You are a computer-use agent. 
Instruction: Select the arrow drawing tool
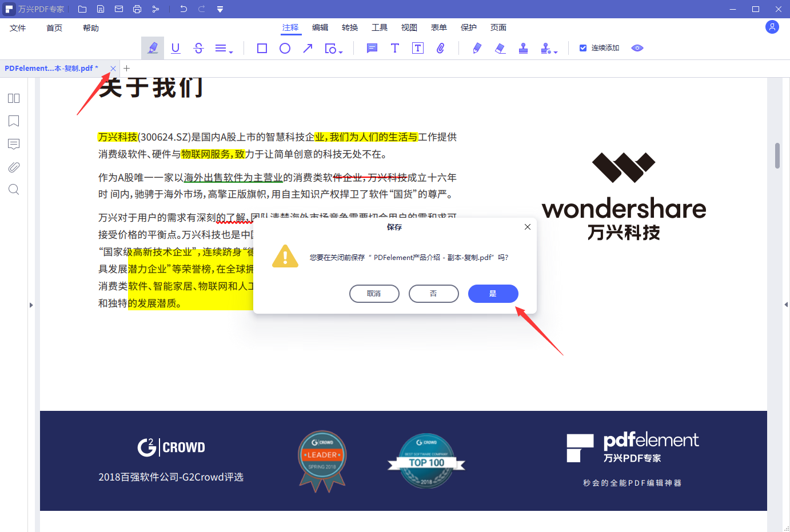tap(308, 48)
